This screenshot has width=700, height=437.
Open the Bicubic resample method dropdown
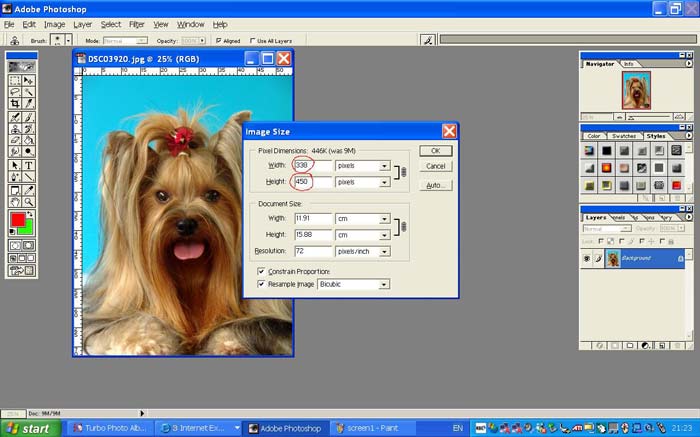click(384, 284)
